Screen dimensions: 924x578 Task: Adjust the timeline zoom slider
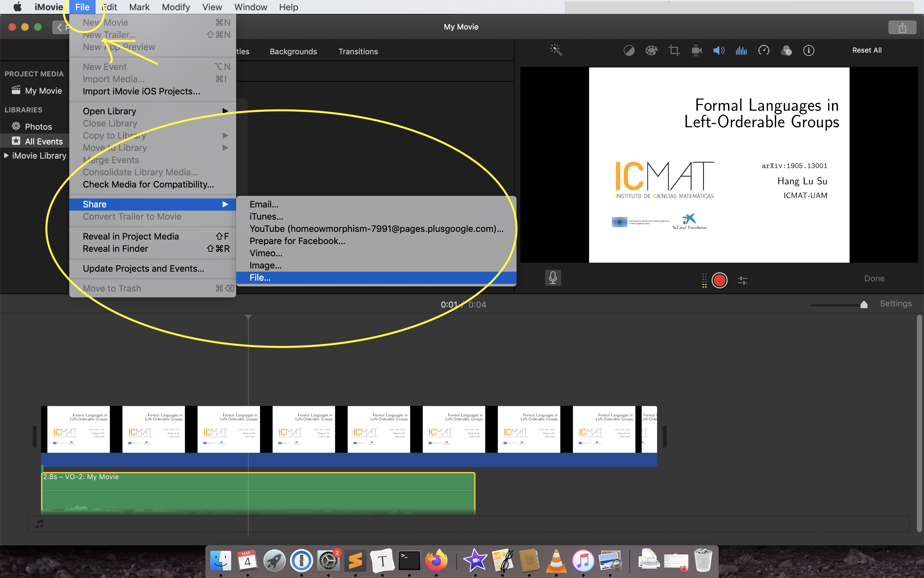pos(864,305)
